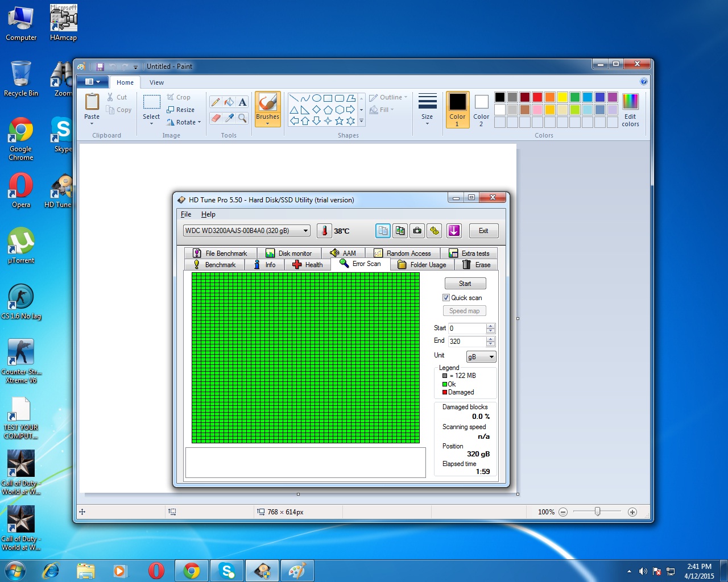Open HD Tune options gears icon
This screenshot has width=728, height=582.
point(435,231)
